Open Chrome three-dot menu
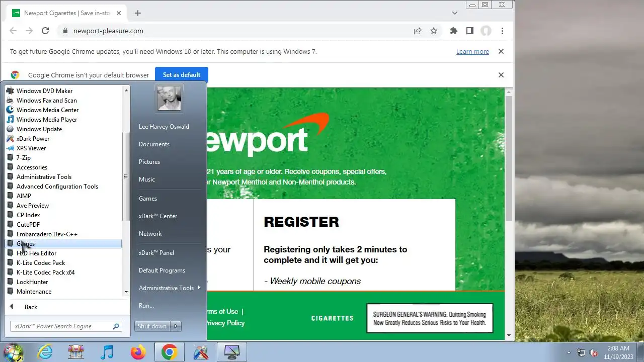This screenshot has height=362, width=644. 502,31
